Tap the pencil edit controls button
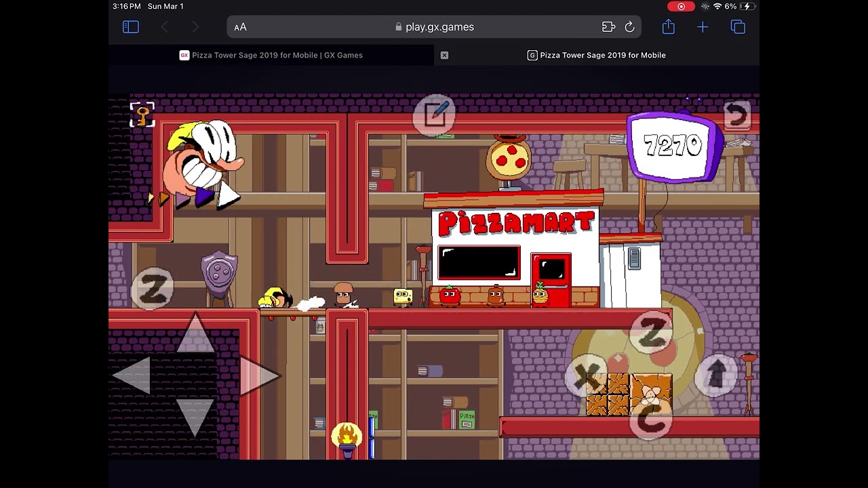Screen dimensions: 868x488 [x=435, y=115]
